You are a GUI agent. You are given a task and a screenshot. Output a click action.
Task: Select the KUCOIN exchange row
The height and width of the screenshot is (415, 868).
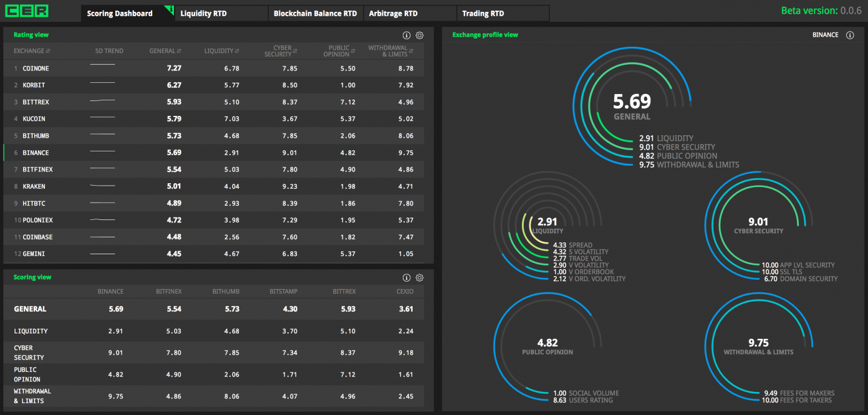pos(214,119)
